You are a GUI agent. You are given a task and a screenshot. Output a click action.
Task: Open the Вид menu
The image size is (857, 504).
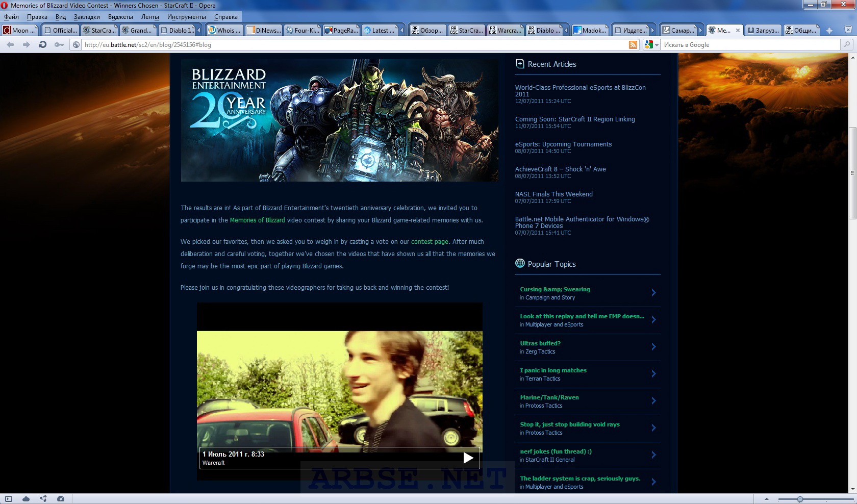61,17
